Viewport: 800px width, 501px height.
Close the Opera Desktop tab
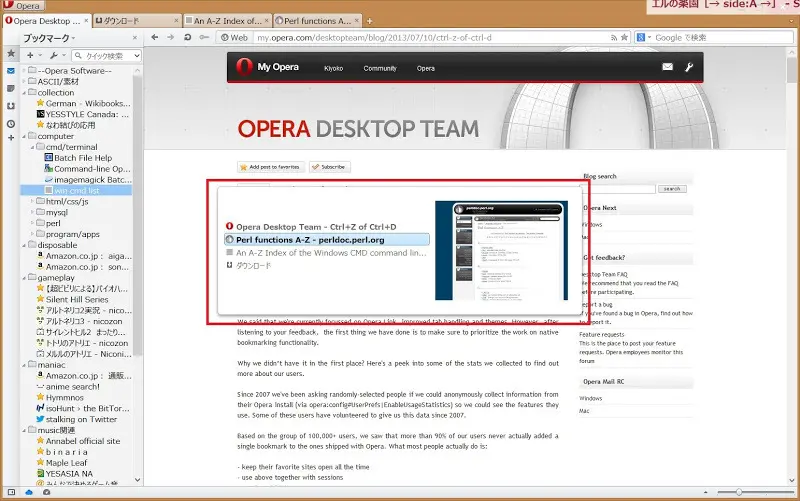pos(86,21)
